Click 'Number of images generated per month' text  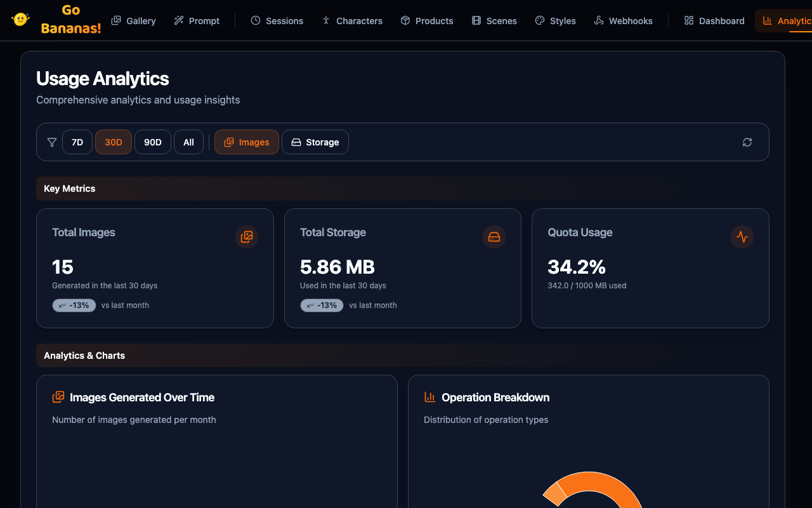coord(134,420)
